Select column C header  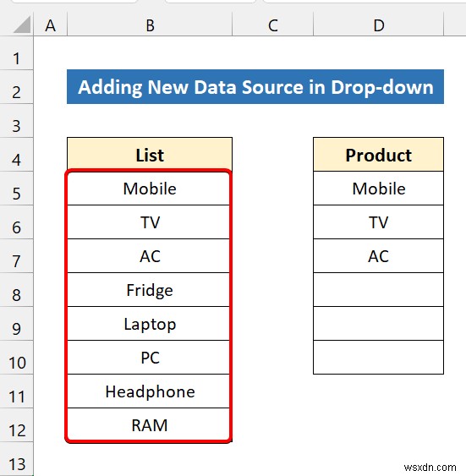coord(272,25)
